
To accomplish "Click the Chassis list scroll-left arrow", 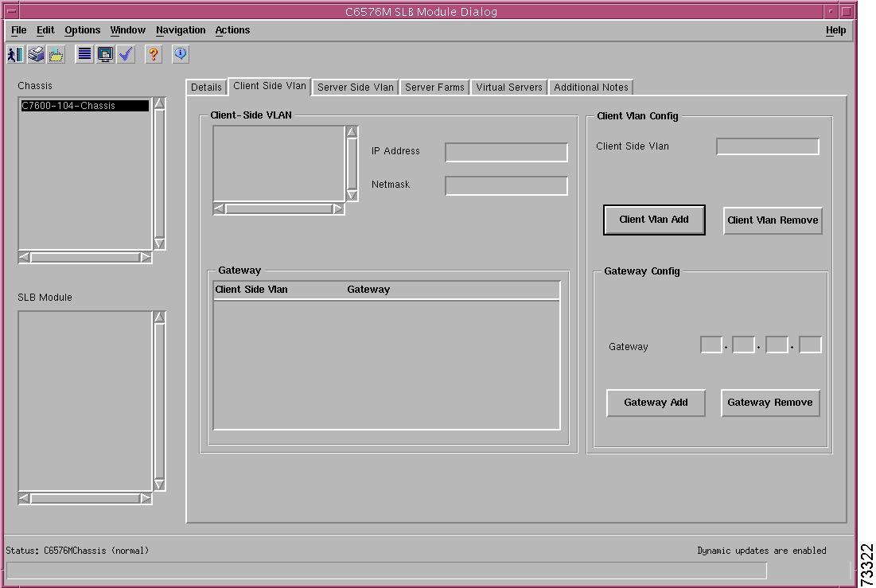I will pos(24,257).
